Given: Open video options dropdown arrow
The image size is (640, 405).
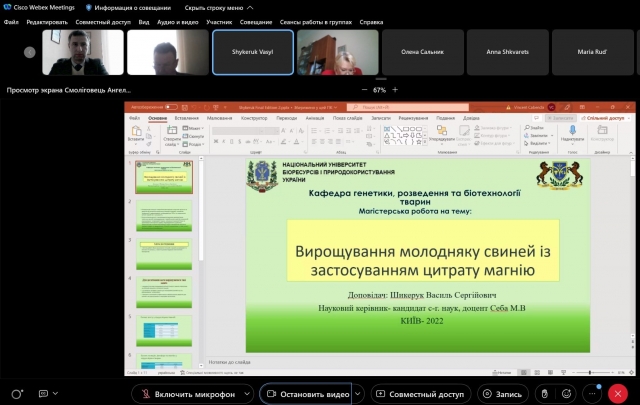Looking at the screenshot, I should (358, 394).
